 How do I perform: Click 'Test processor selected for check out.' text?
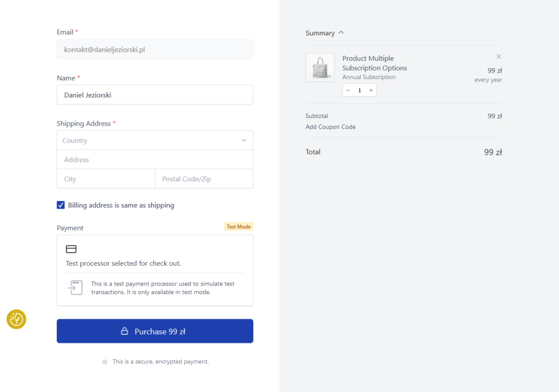pyautogui.click(x=123, y=263)
